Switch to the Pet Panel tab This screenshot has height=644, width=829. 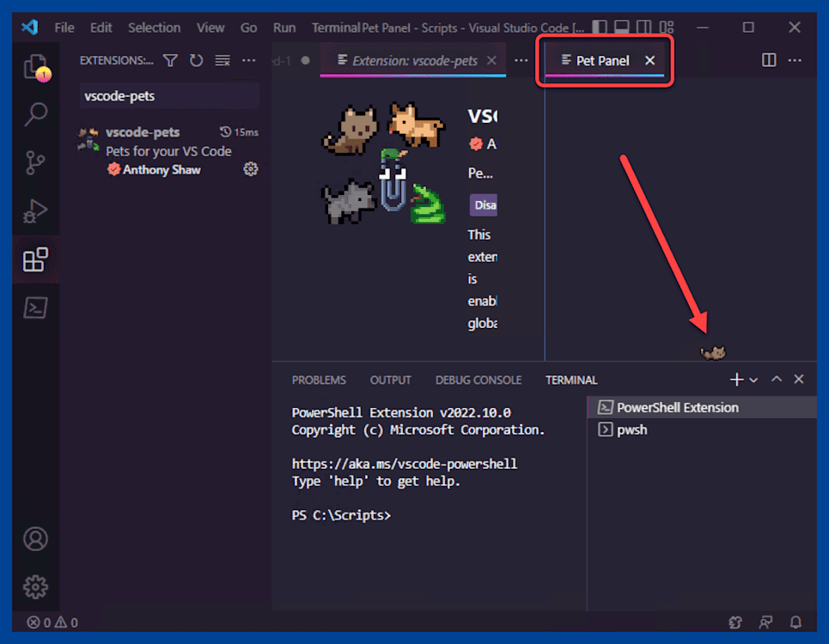tap(601, 60)
